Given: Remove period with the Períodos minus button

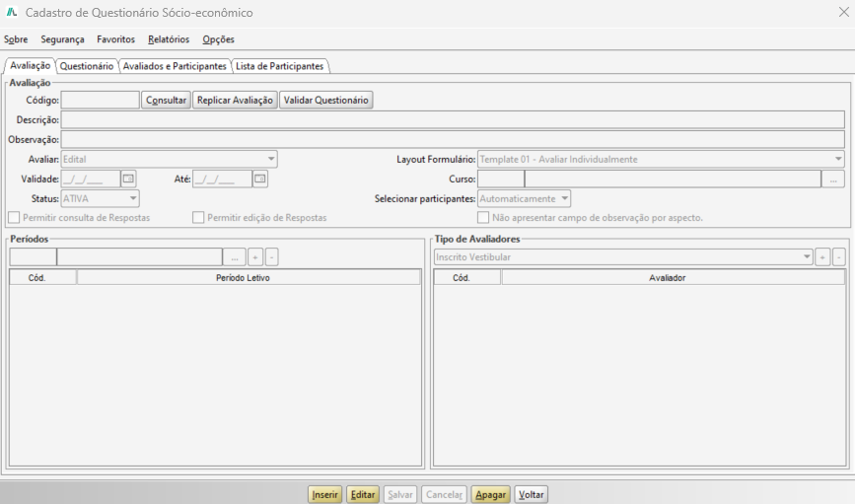Looking at the screenshot, I should click(271, 256).
